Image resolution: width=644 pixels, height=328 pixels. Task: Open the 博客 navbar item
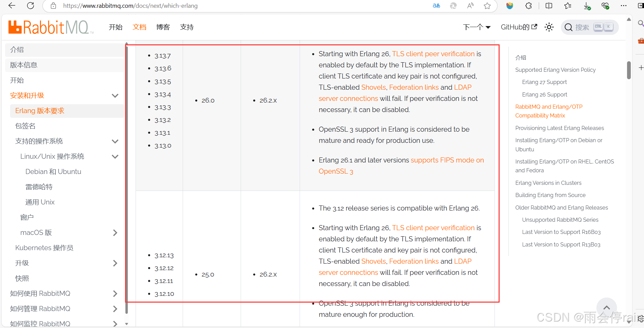(x=163, y=27)
